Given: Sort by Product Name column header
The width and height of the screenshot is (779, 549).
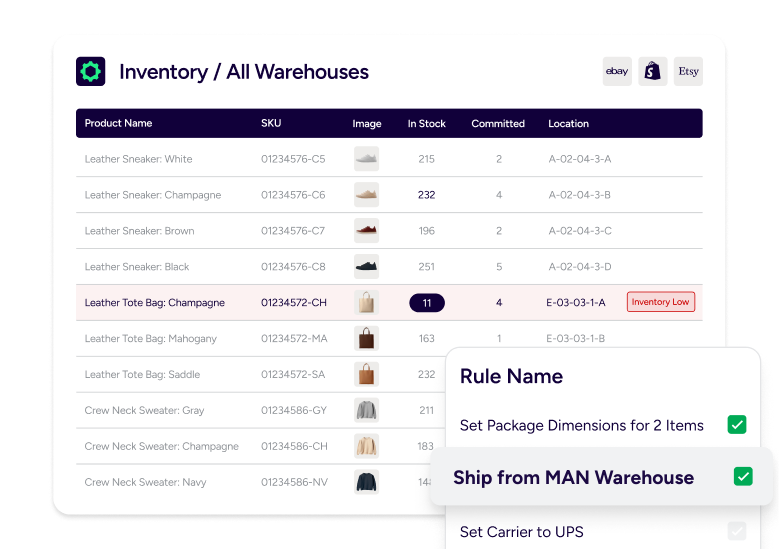Looking at the screenshot, I should [x=118, y=124].
